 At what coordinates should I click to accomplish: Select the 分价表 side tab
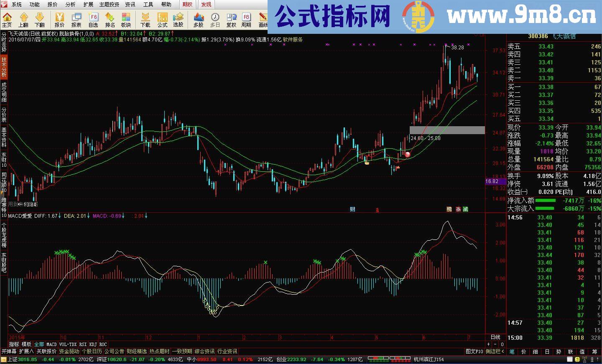point(4,115)
